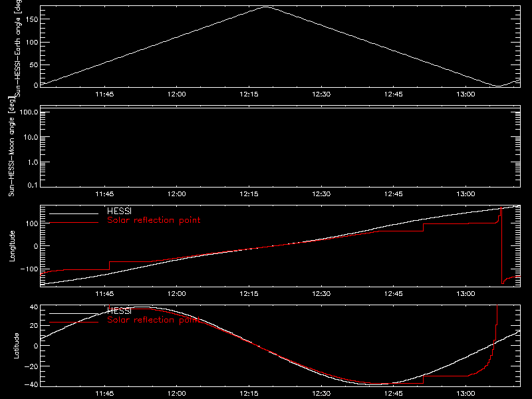The height and width of the screenshot is (399, 532).
Task: Click 11:45 label under Latitude plot
Action: [104, 394]
